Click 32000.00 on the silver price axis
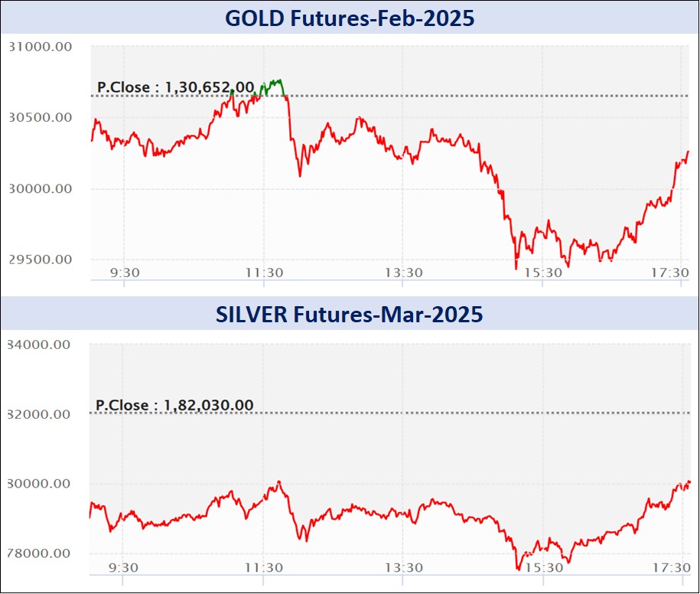Screen dimensions: 700x594 click(x=38, y=414)
